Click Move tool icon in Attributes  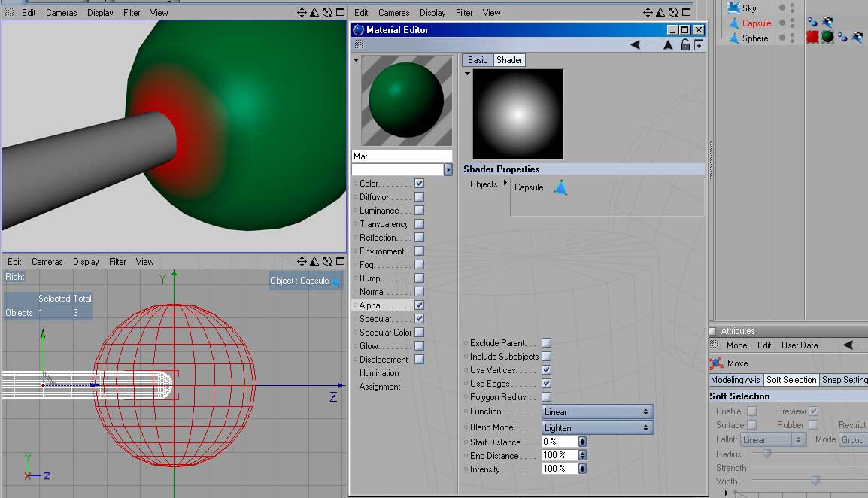pyautogui.click(x=717, y=363)
